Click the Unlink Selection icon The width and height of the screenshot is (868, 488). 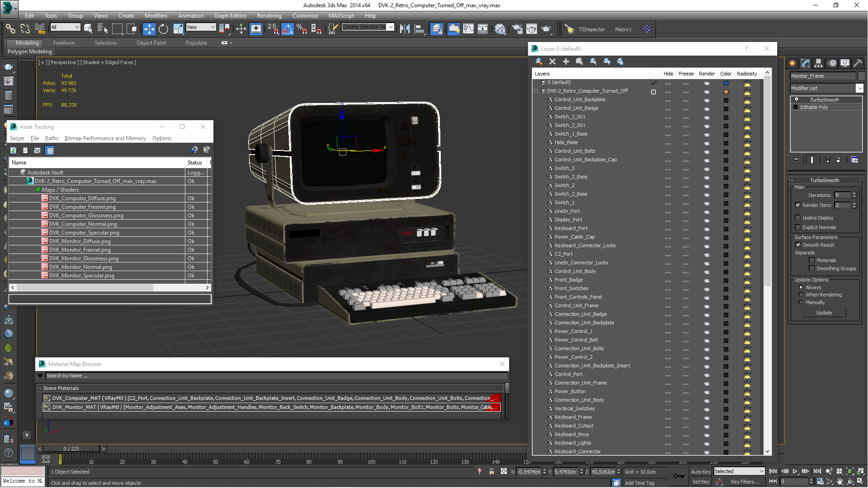(25, 29)
